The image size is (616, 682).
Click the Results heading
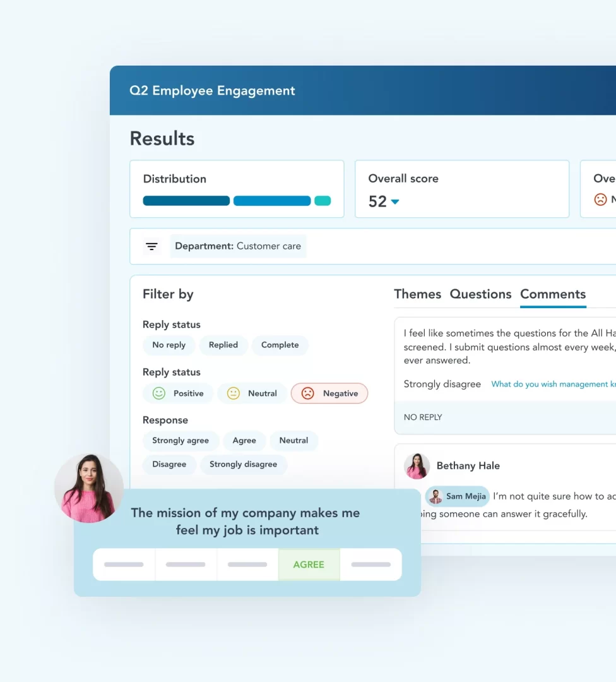[x=162, y=139]
